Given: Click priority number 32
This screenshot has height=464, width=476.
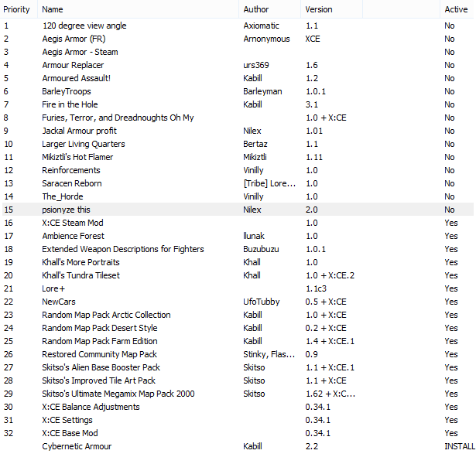Looking at the screenshot, I should tap(9, 433).
